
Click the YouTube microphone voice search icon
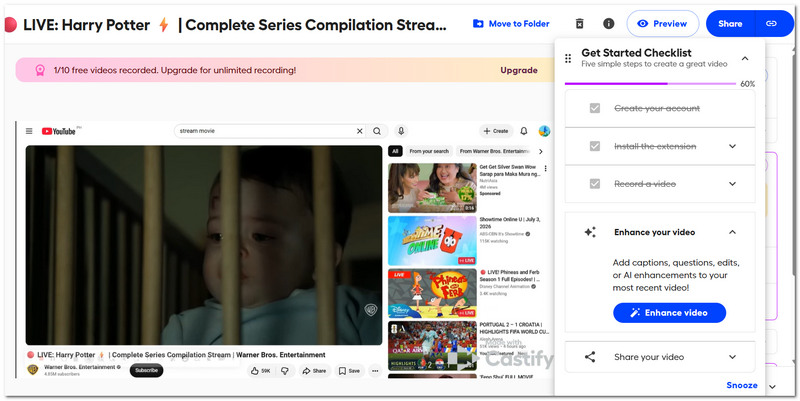click(401, 131)
